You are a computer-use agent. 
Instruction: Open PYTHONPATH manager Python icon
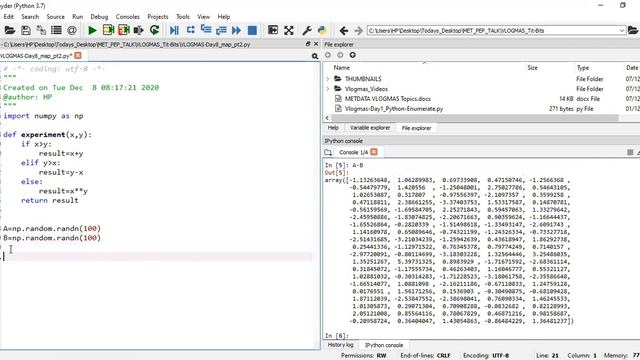(x=322, y=30)
